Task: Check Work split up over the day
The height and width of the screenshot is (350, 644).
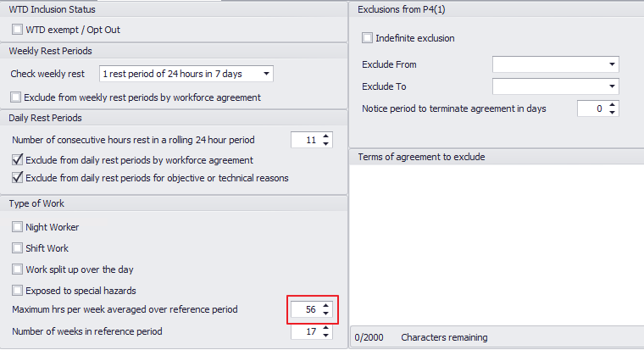Action: pyautogui.click(x=19, y=269)
